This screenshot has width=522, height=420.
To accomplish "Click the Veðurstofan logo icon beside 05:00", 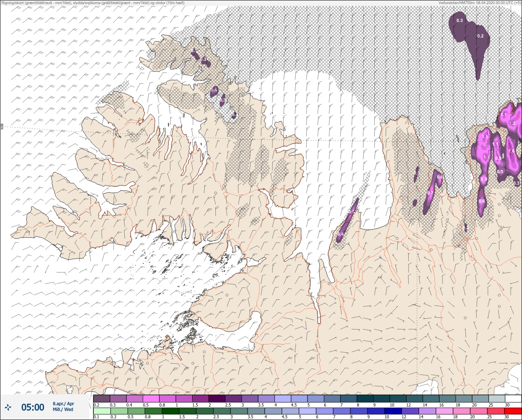I will pyautogui.click(x=8, y=407).
